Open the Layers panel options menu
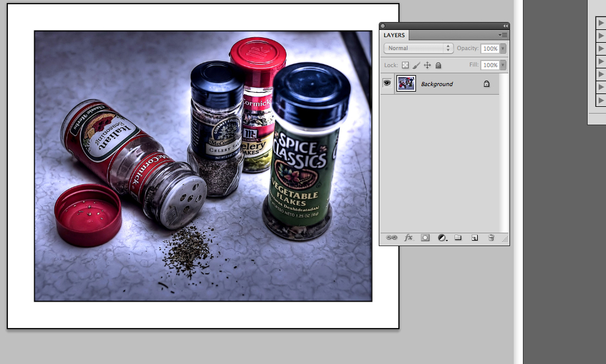Image resolution: width=606 pixels, height=364 pixels. (x=503, y=35)
